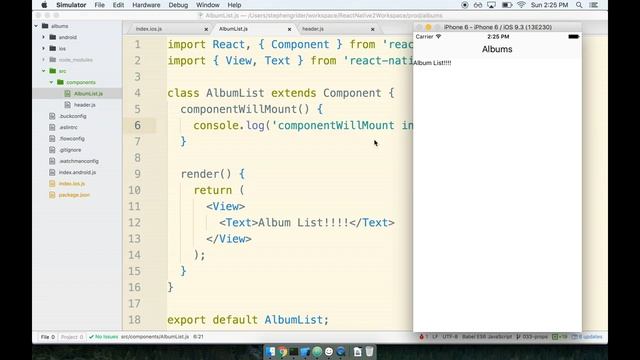Open .flowconfig file

pyautogui.click(x=72, y=138)
